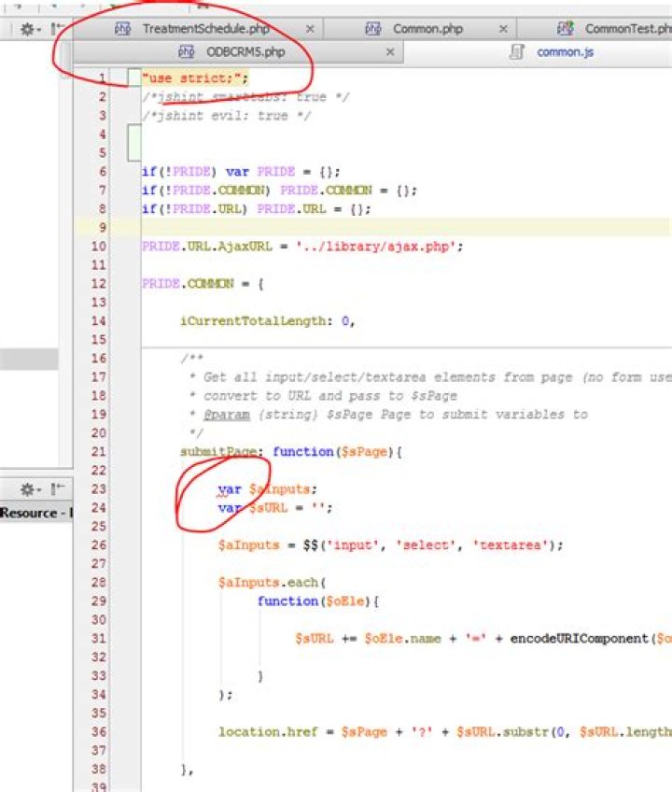The height and width of the screenshot is (792, 672).
Task: Click the if(!PRIDE.URL) line
Action: (x=256, y=209)
